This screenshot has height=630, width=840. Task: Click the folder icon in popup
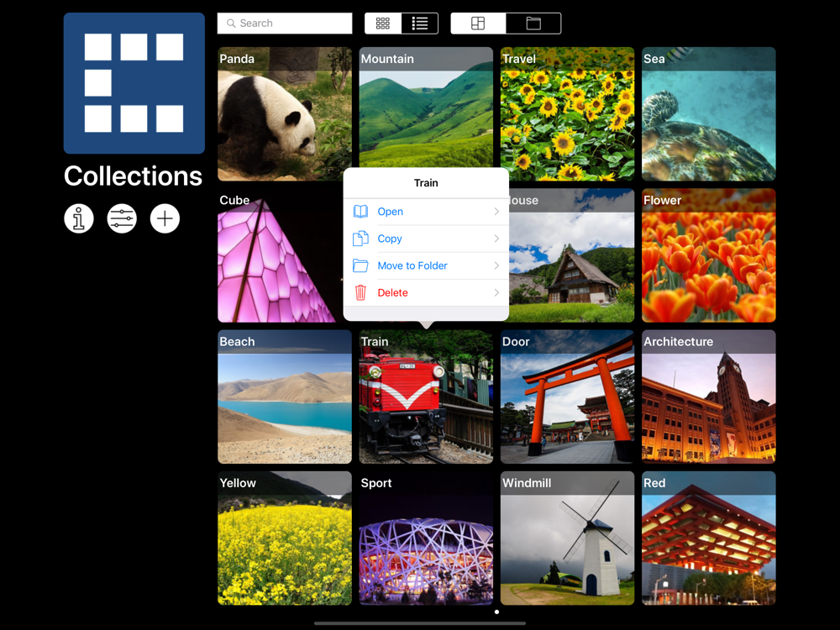[360, 265]
